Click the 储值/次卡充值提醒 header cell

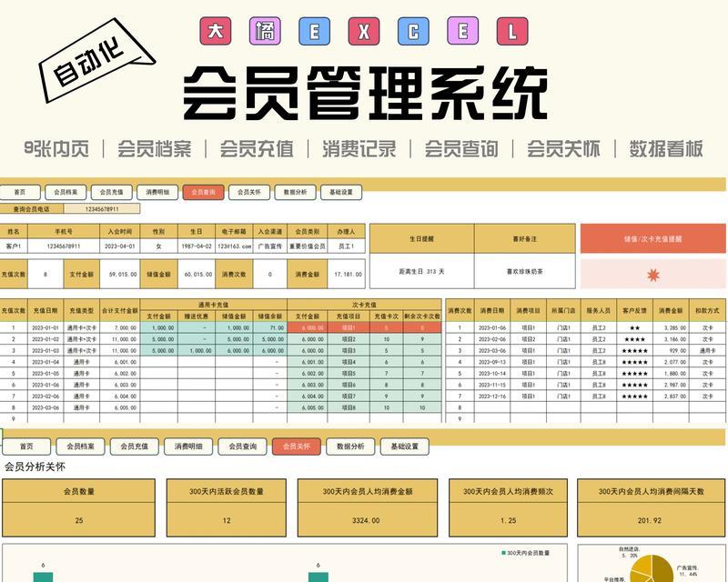(652, 238)
